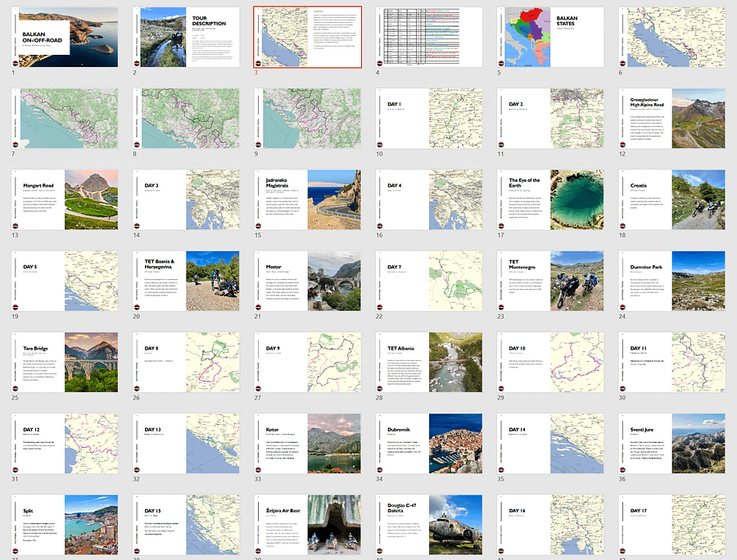This screenshot has width=737, height=560.
Task: Open slide 4 containing the itinerary table
Action: coord(429,37)
